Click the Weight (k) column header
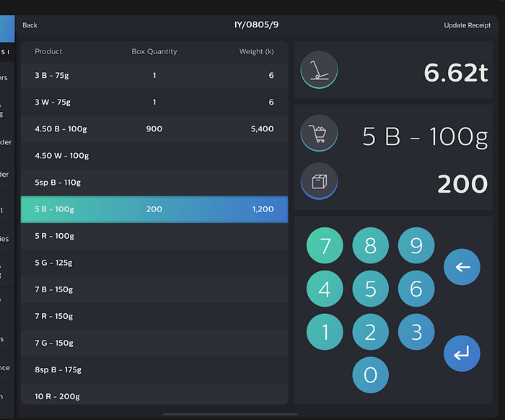 click(256, 51)
